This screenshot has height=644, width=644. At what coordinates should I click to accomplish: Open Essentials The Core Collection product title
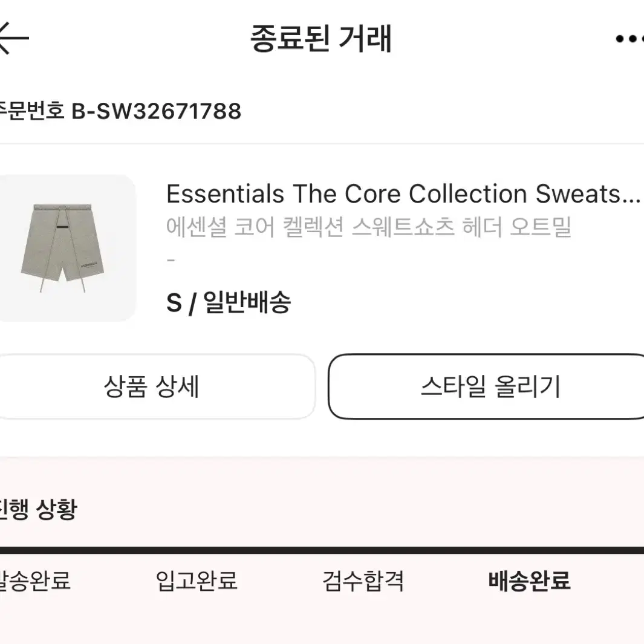click(403, 194)
